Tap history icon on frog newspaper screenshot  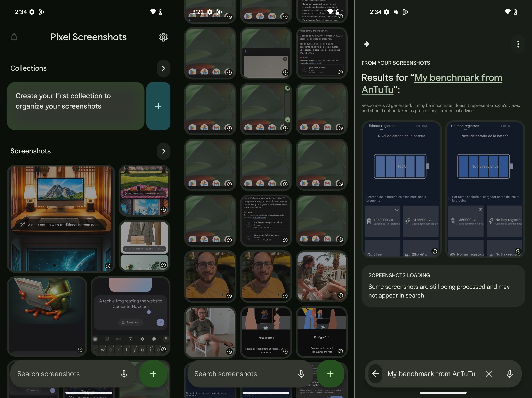click(80, 350)
